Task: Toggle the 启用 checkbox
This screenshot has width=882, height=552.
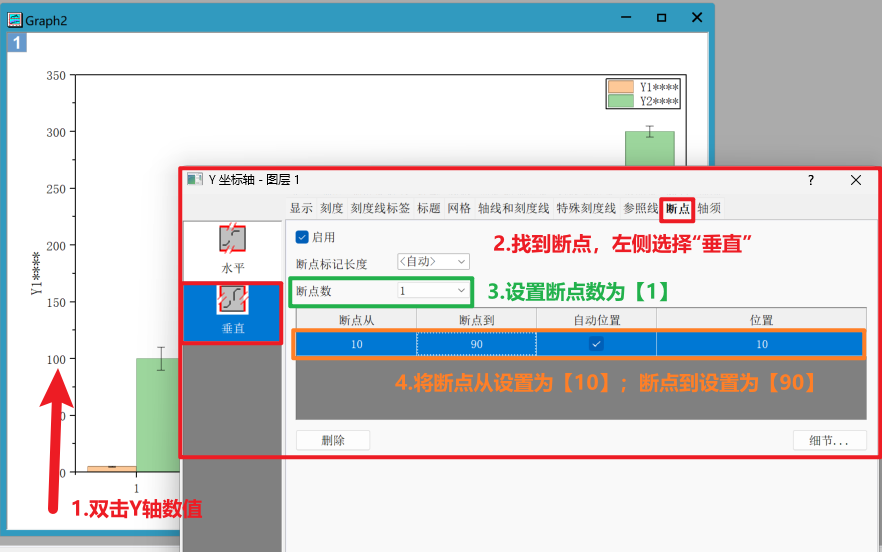Action: (303, 238)
